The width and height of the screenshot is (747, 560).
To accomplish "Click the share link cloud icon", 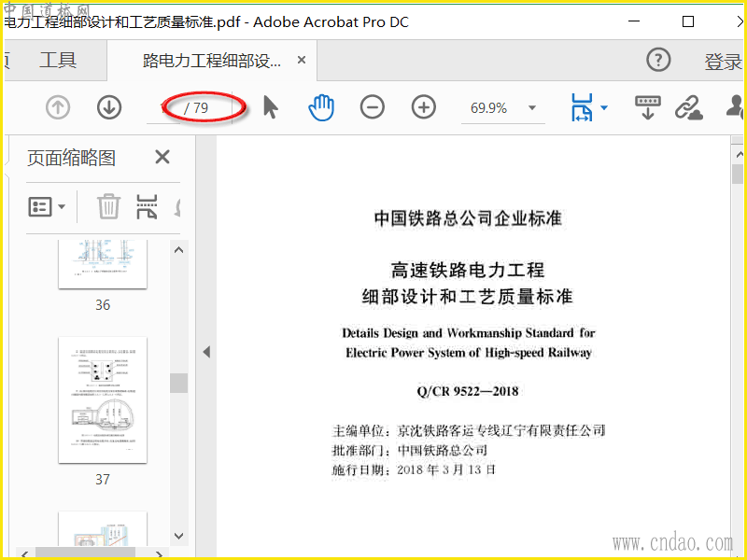I will (689, 107).
